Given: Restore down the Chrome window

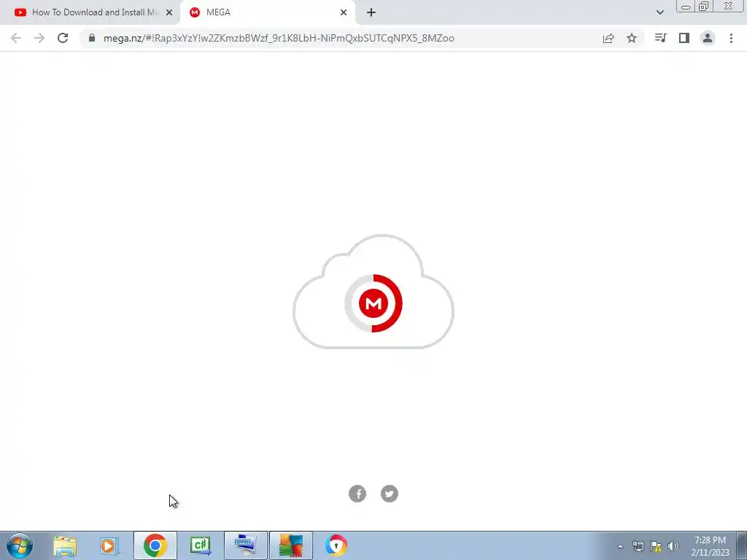Looking at the screenshot, I should (703, 7).
